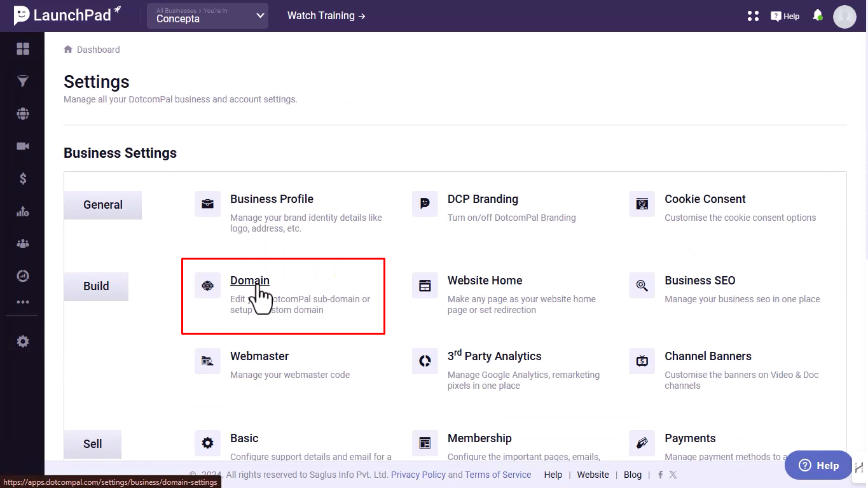Screen dimensions: 868x488
Task: Open the dollar sign sell icon in sidebar
Action: 23,179
